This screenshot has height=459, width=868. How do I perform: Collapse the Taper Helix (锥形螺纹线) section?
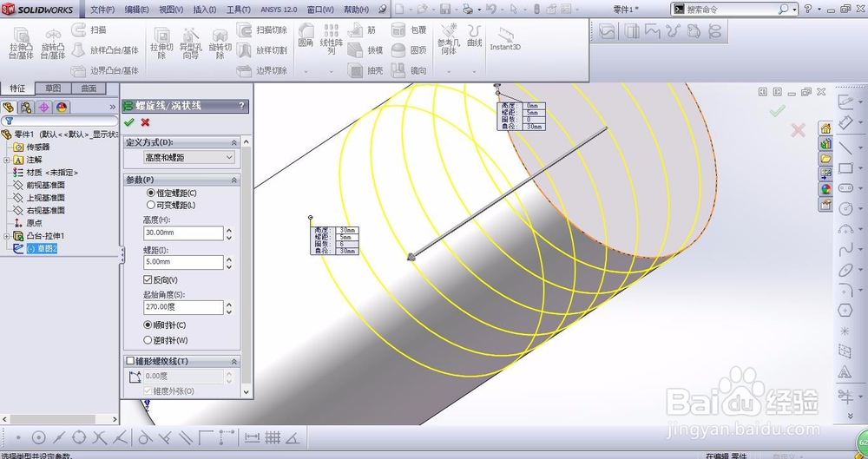[234, 361]
